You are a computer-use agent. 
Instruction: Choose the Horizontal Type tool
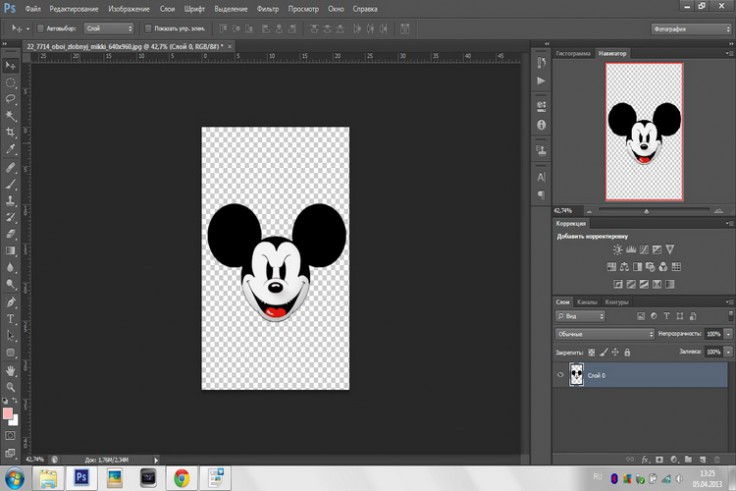pyautogui.click(x=11, y=319)
